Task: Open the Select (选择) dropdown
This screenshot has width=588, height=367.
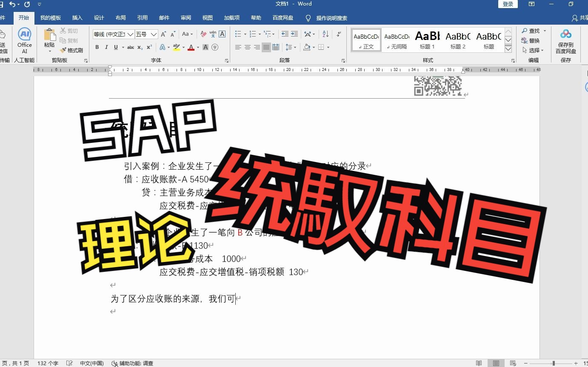Action: click(x=533, y=50)
